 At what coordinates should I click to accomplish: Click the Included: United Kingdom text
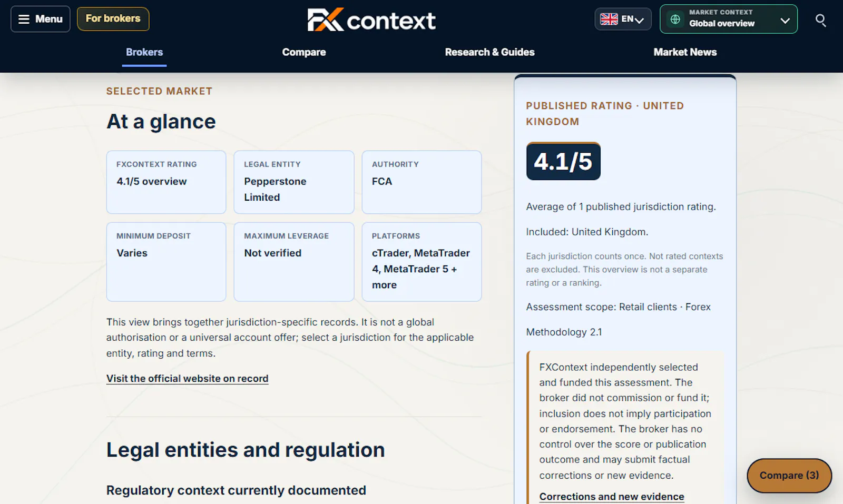click(x=587, y=232)
